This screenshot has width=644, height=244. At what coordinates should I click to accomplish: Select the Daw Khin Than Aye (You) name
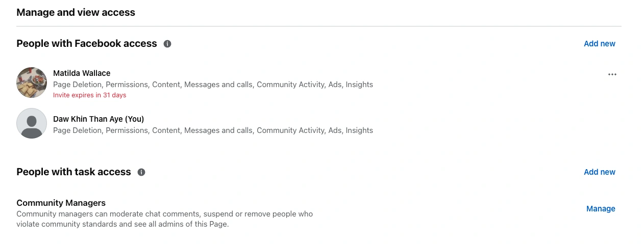point(98,119)
